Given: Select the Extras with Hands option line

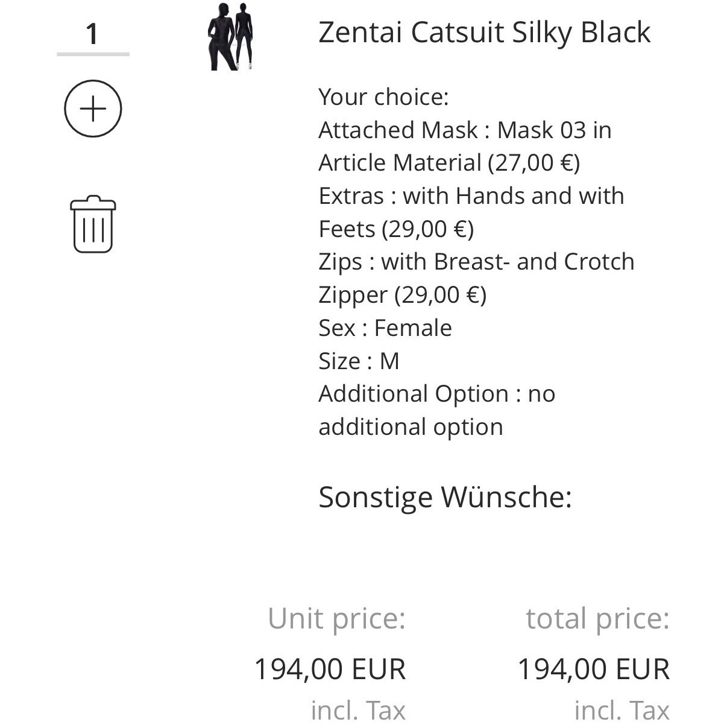Looking at the screenshot, I should pos(471,196).
